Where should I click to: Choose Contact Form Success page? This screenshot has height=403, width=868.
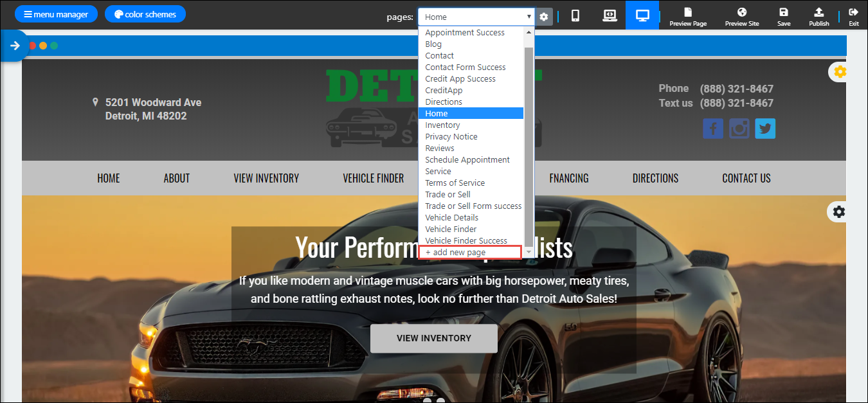pyautogui.click(x=471, y=67)
